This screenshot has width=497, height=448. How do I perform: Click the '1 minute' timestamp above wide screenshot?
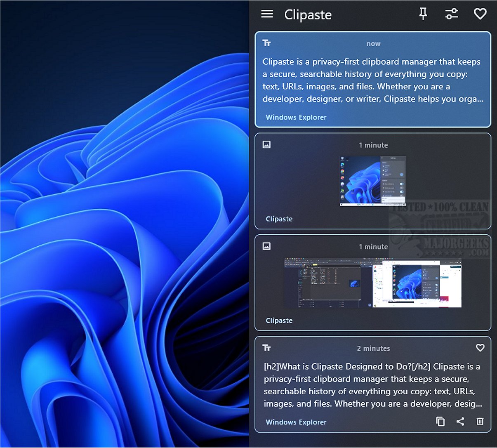point(373,246)
